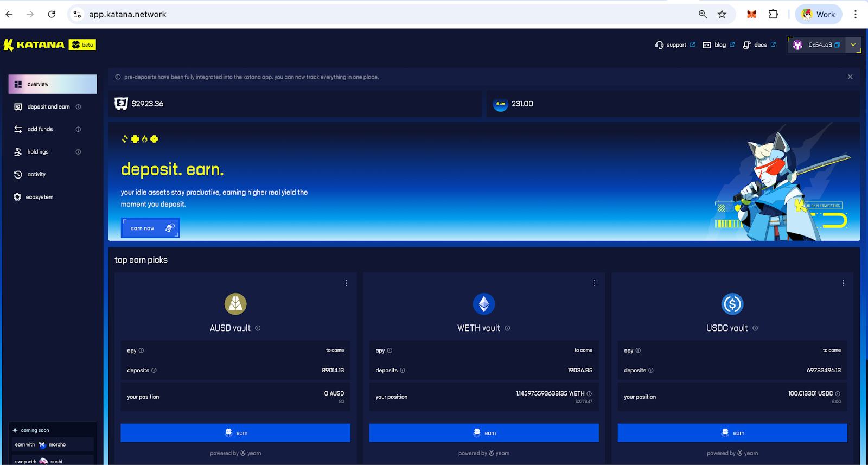Open browser extensions puzzle menu
The height and width of the screenshot is (465, 868).
pos(774,15)
